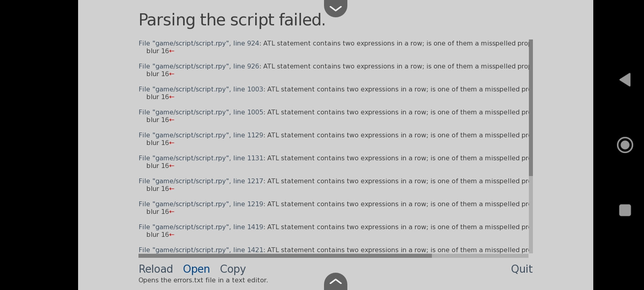644x290 pixels.
Task: Quit the application
Action: [522, 269]
